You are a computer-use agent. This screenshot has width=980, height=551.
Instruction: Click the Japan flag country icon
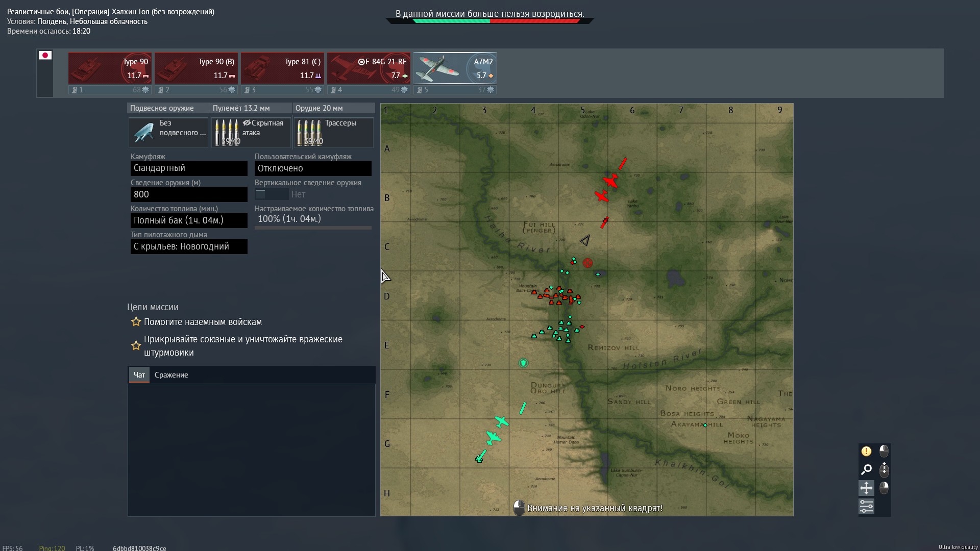pyautogui.click(x=45, y=55)
